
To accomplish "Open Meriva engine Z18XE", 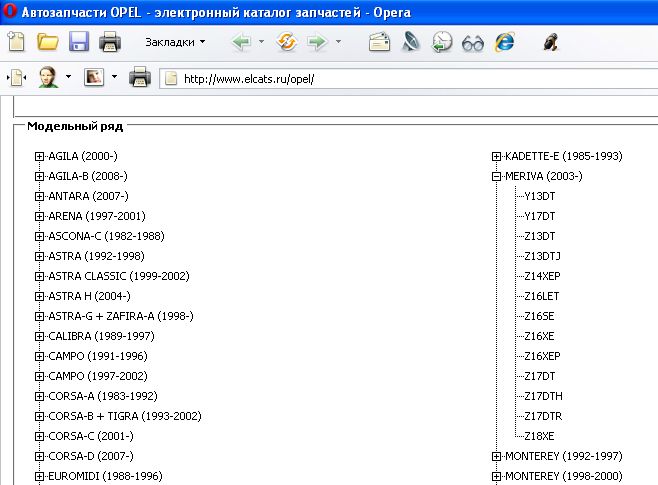I will (x=539, y=436).
